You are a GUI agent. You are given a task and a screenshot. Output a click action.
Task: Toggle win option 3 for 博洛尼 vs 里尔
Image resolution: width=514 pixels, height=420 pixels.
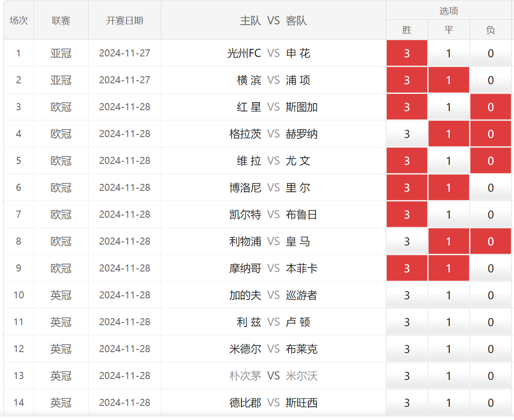(x=407, y=188)
